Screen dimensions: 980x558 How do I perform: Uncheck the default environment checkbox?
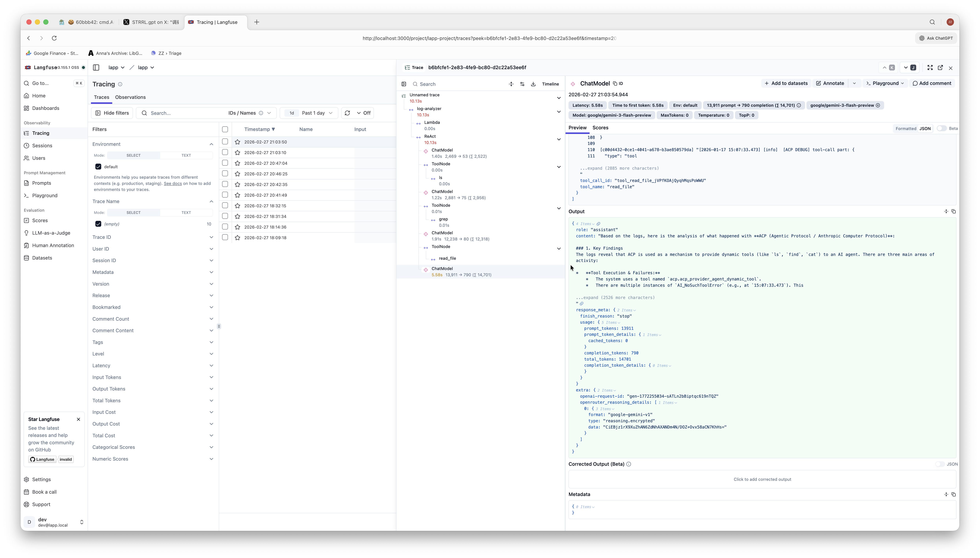click(98, 167)
